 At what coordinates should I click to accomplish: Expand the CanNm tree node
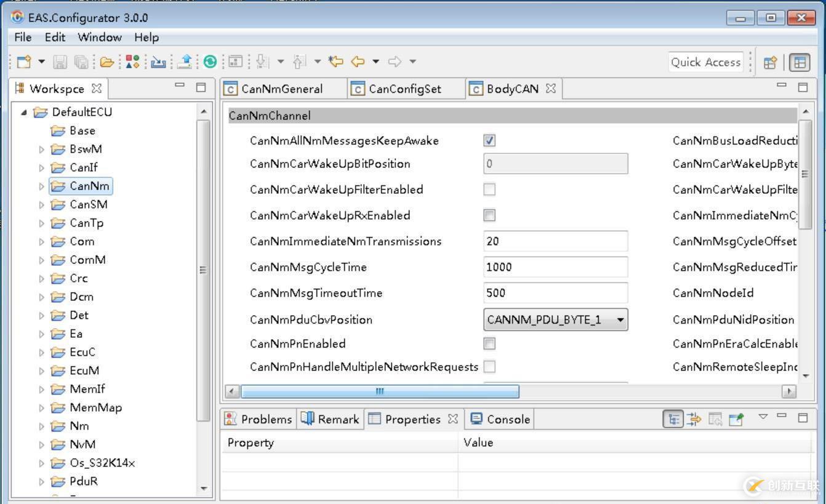(x=42, y=186)
